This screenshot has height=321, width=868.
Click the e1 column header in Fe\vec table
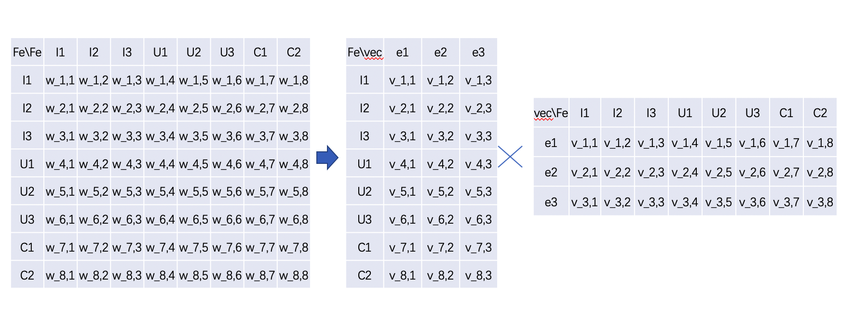402,52
